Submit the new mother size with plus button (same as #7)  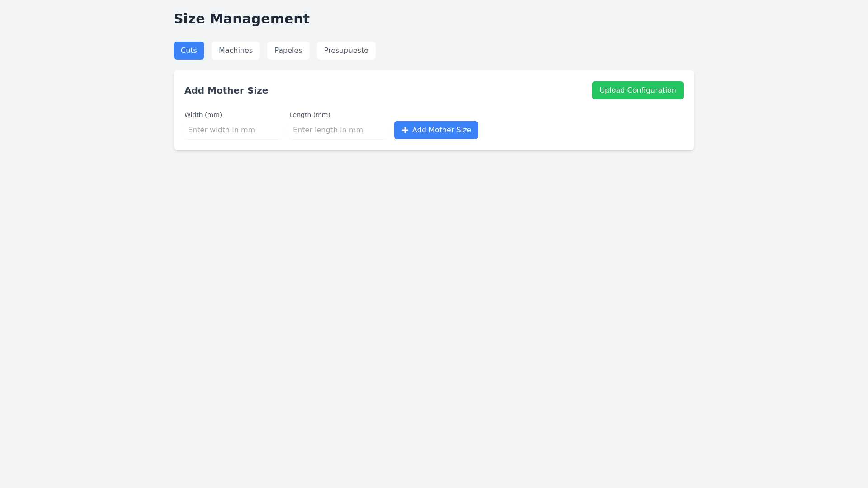point(436,130)
